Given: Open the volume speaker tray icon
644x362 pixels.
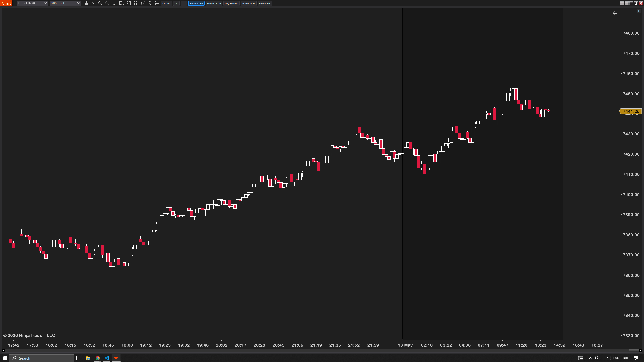Looking at the screenshot, I should point(609,358).
